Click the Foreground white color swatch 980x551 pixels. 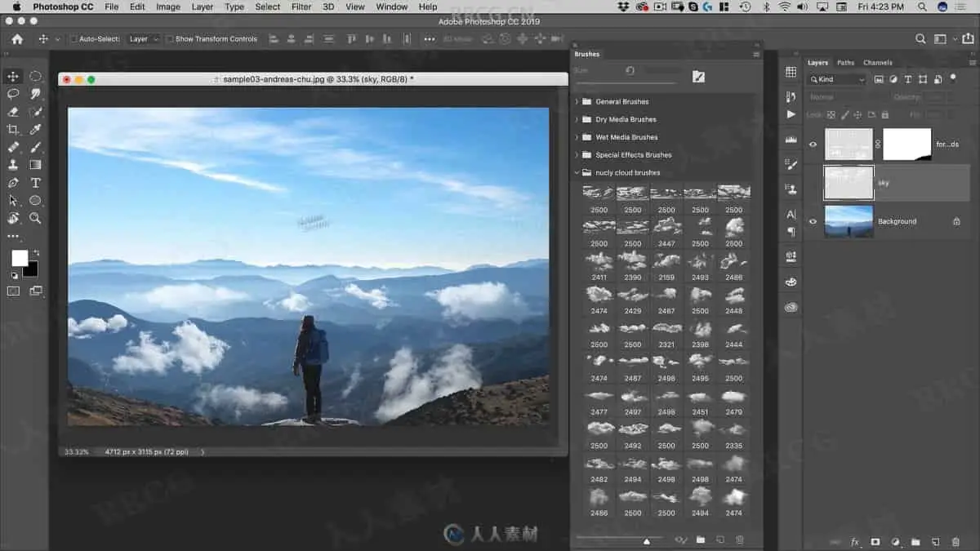coord(20,258)
